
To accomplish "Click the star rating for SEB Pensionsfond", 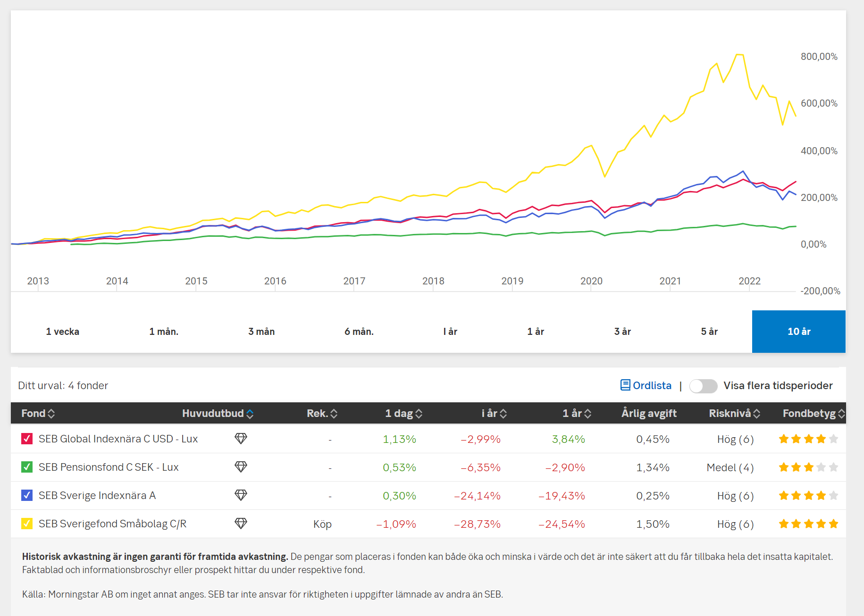I will point(808,467).
